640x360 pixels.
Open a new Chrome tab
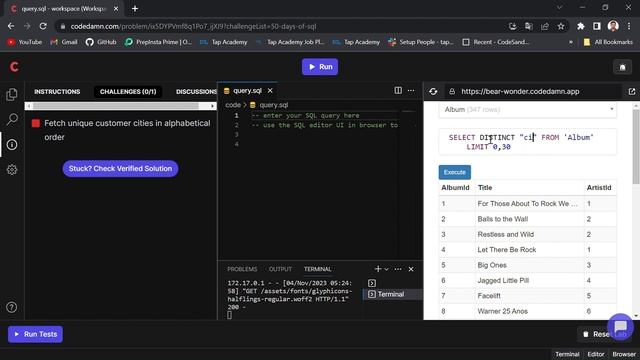tap(135, 8)
